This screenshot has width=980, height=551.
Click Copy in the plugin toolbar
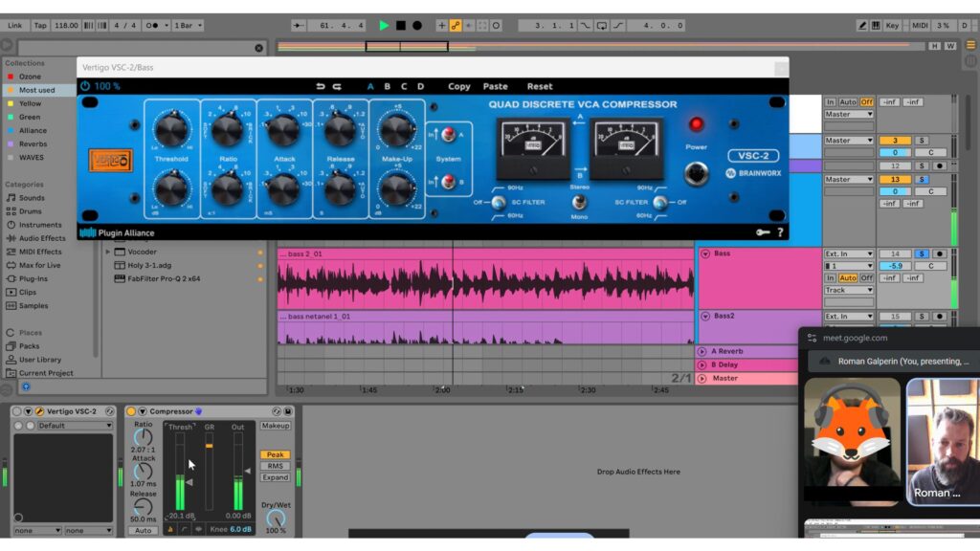459,86
